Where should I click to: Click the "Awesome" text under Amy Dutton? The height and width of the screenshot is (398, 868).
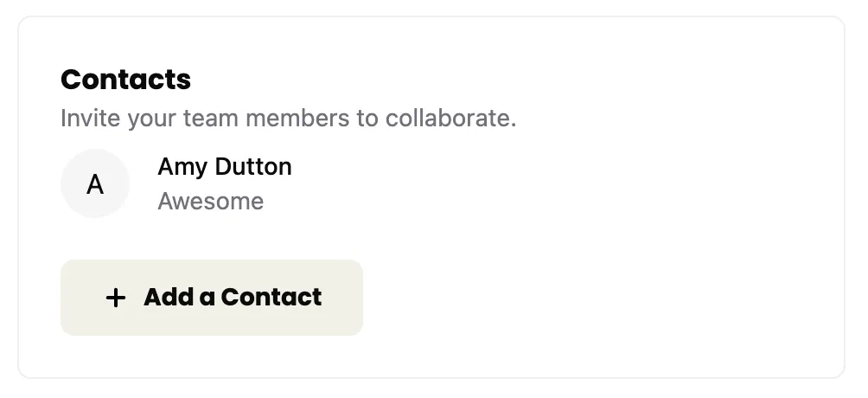pos(211,202)
